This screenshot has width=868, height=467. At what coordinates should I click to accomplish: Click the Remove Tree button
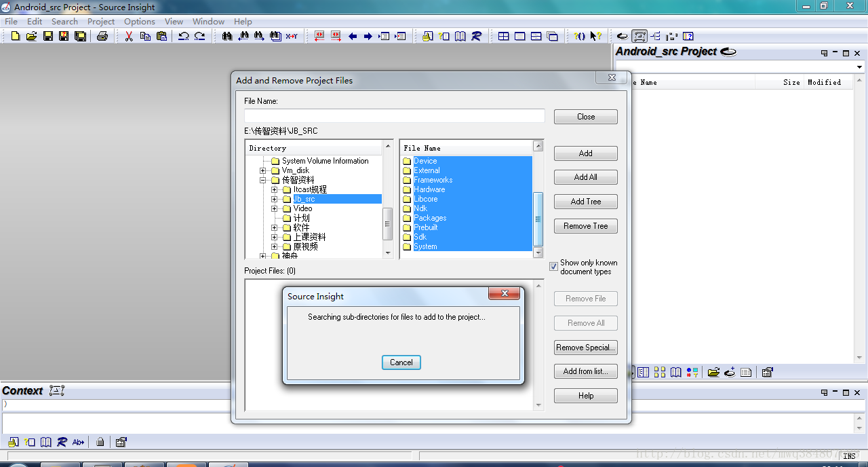(x=586, y=226)
